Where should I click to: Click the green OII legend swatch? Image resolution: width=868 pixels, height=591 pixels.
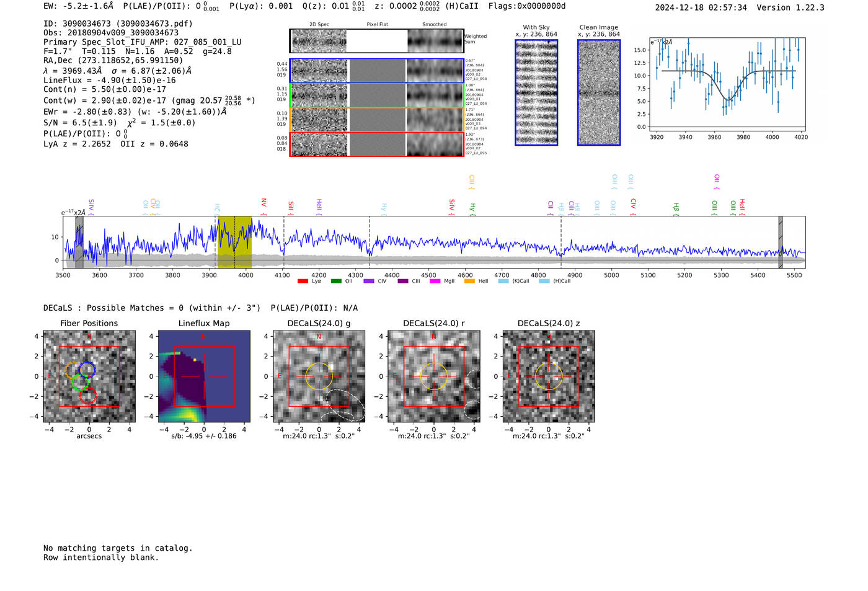click(x=336, y=281)
